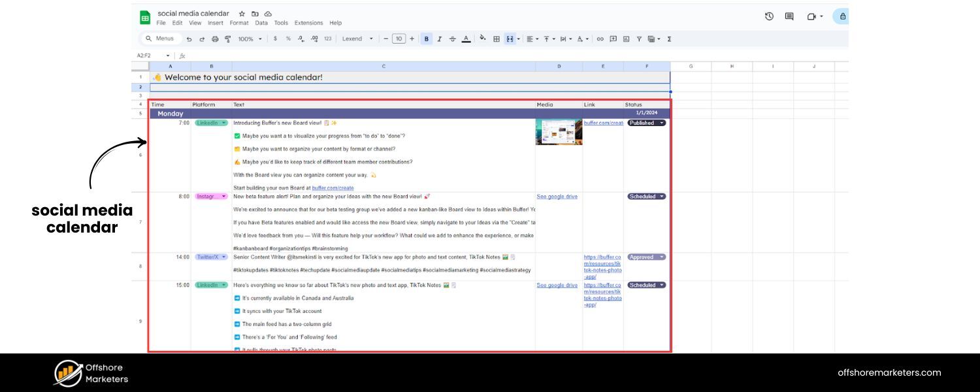Enable italic formatting
The width and height of the screenshot is (980, 392).
pos(440,39)
